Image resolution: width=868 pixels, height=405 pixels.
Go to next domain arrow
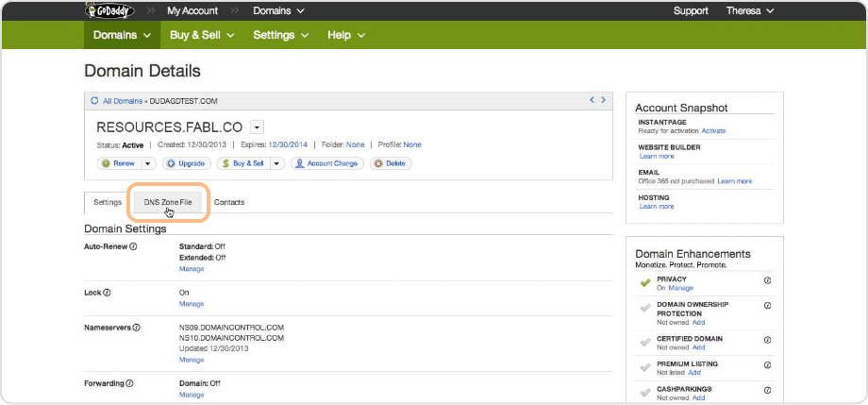[x=603, y=100]
